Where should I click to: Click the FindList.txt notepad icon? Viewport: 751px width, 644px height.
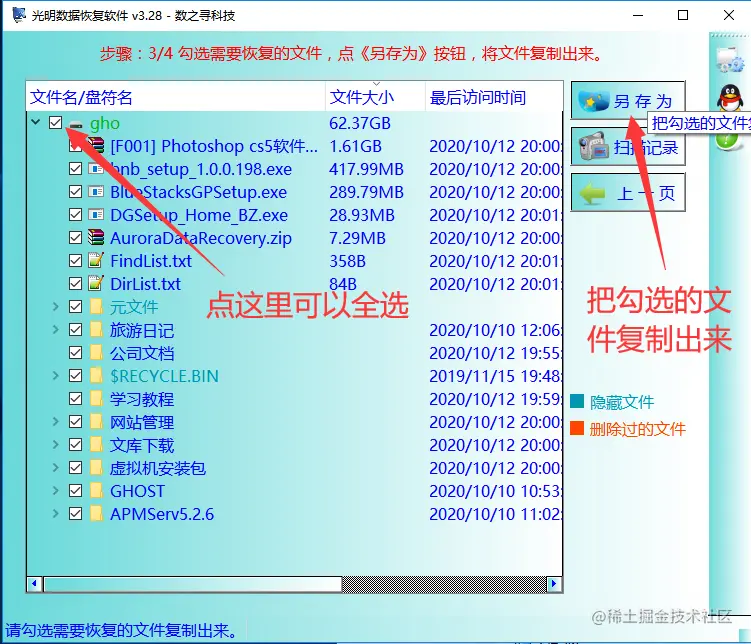pos(96,260)
